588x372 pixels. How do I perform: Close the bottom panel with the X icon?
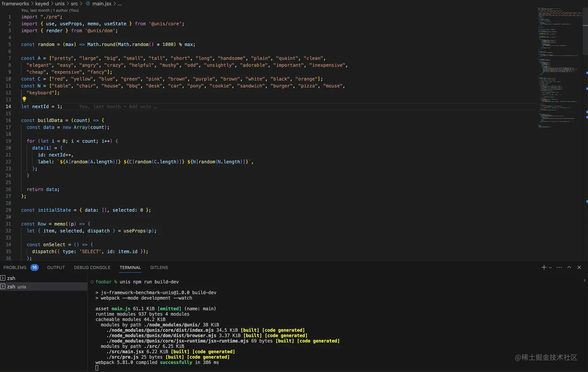click(579, 267)
